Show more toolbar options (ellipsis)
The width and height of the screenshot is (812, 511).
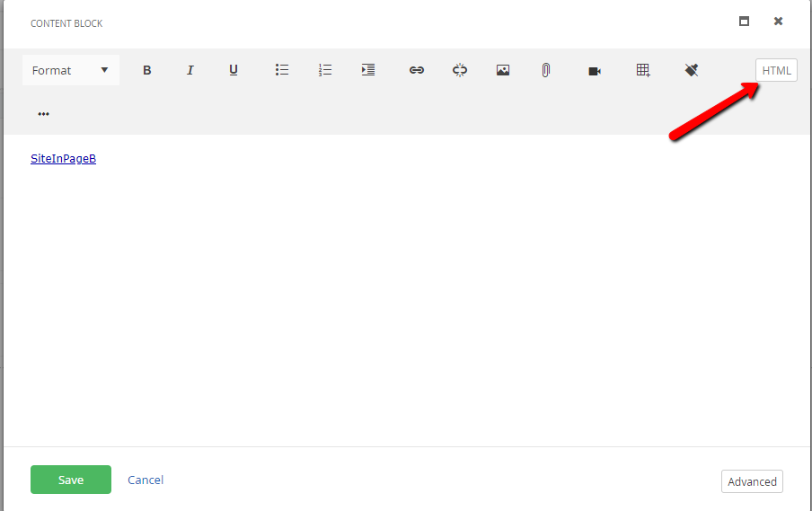pos(43,114)
